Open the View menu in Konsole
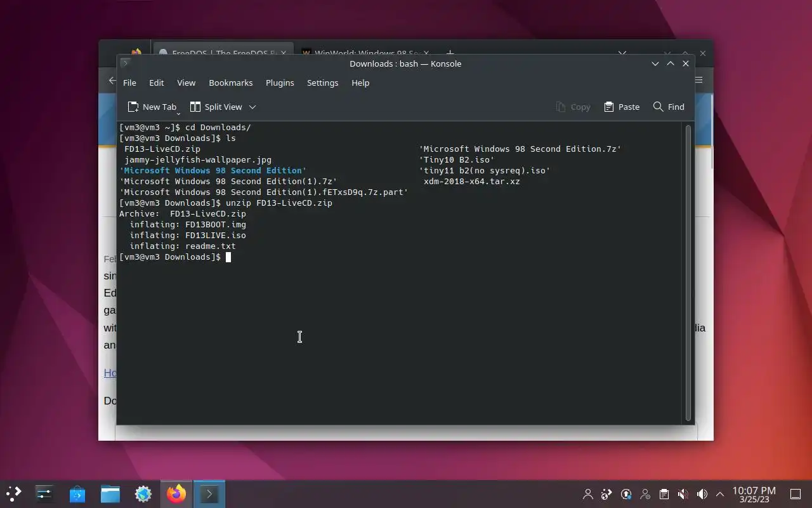Image resolution: width=812 pixels, height=508 pixels. [x=186, y=83]
